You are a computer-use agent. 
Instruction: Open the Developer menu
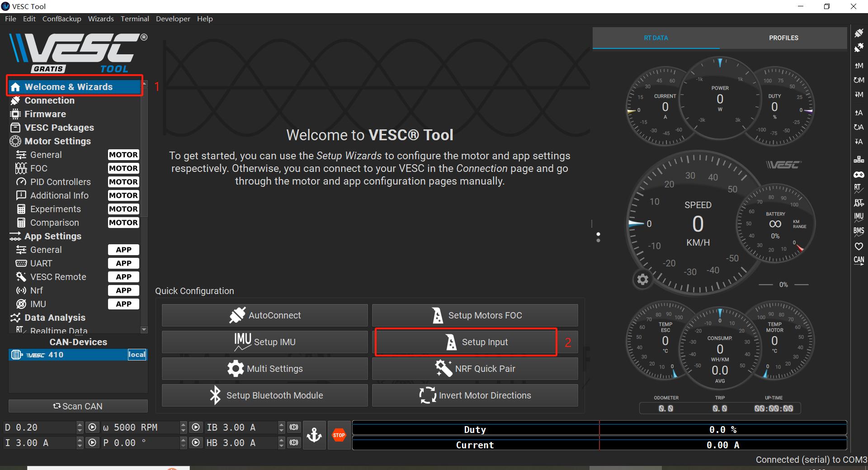pyautogui.click(x=173, y=19)
